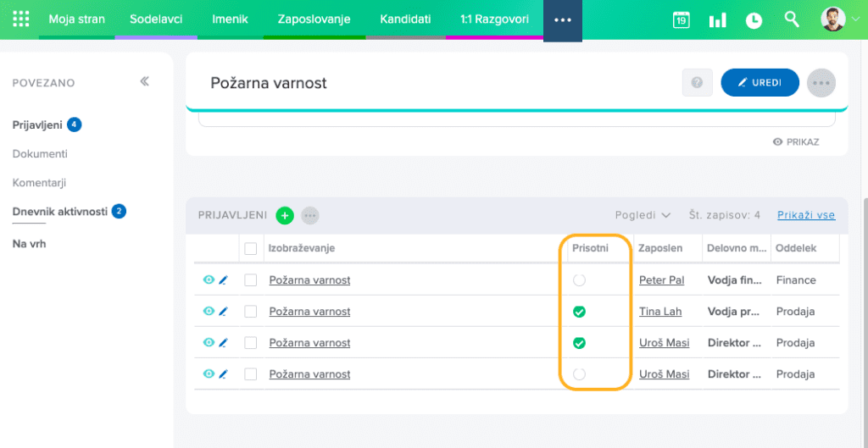
Task: Open the user profile avatar
Action: (x=833, y=19)
